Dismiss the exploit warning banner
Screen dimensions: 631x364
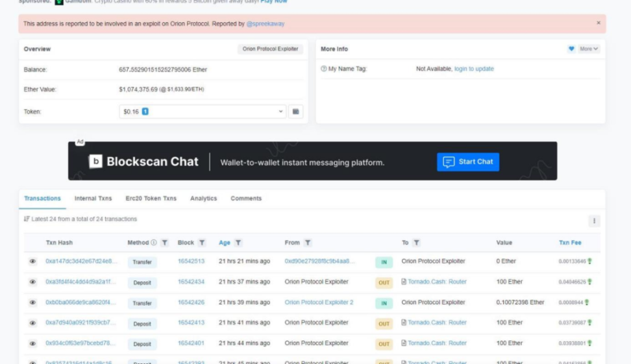(598, 23)
